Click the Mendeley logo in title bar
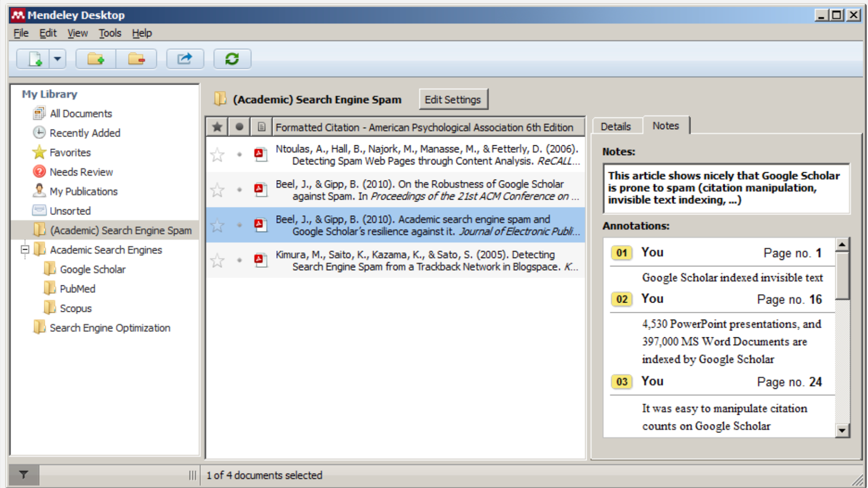 [x=18, y=15]
